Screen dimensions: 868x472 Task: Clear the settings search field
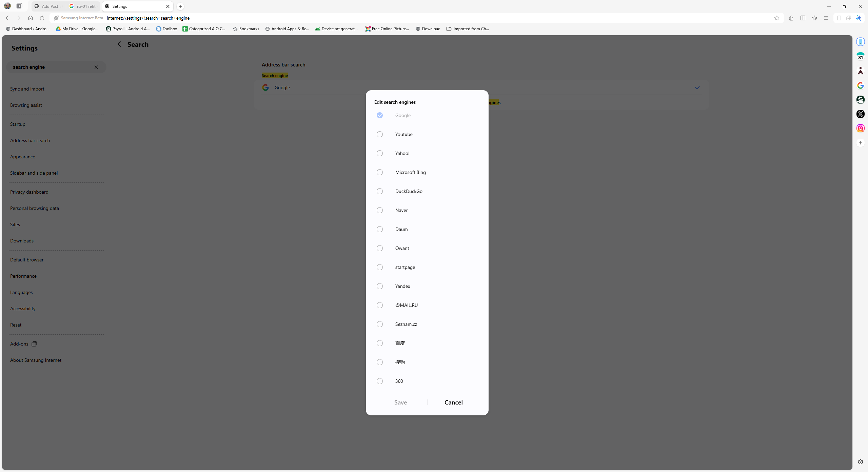pyautogui.click(x=96, y=67)
